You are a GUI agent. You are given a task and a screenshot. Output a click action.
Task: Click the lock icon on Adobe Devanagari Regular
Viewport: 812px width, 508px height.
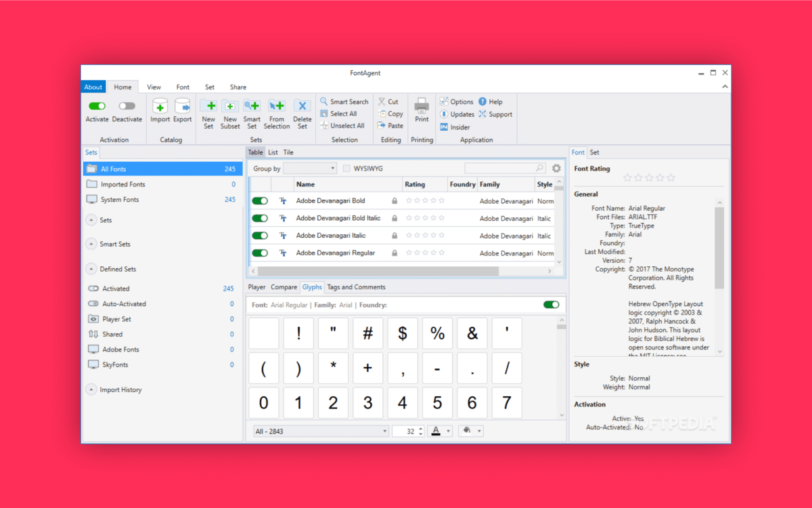394,253
